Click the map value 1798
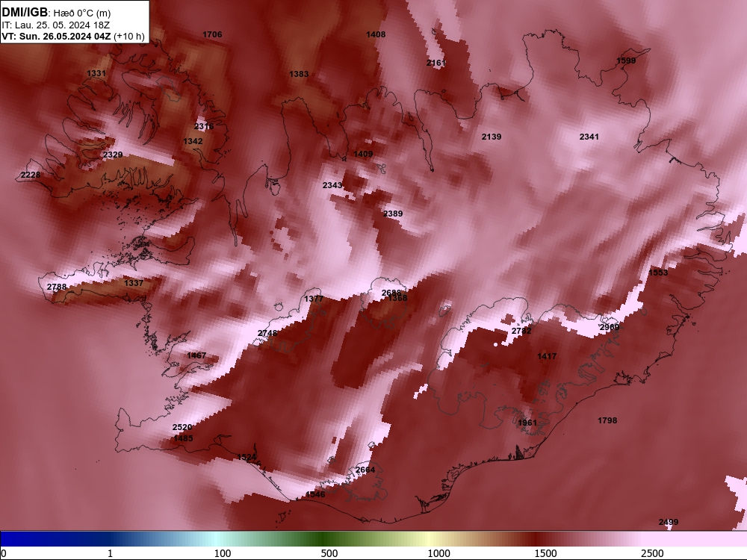The height and width of the screenshot is (560, 747). (x=607, y=420)
